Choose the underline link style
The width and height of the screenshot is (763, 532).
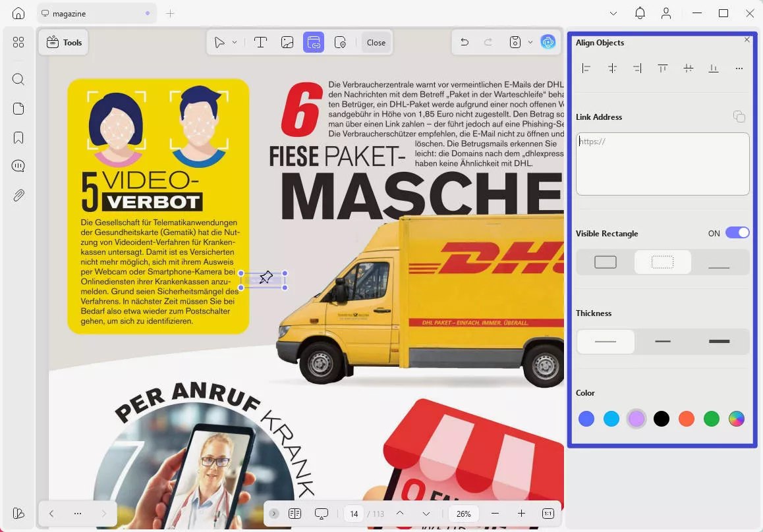tap(719, 262)
